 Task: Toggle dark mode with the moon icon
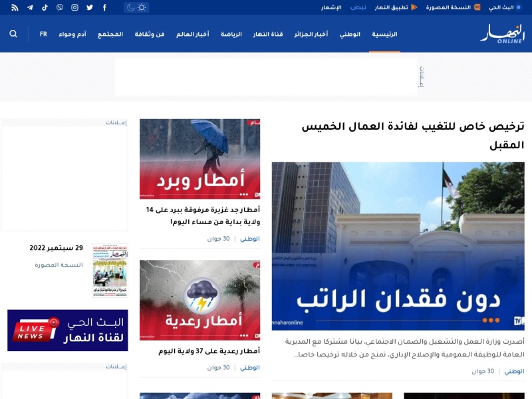pos(130,7)
